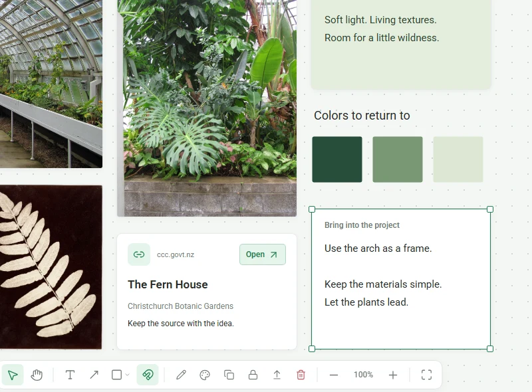Toggle the magnet snap tool

point(148,375)
